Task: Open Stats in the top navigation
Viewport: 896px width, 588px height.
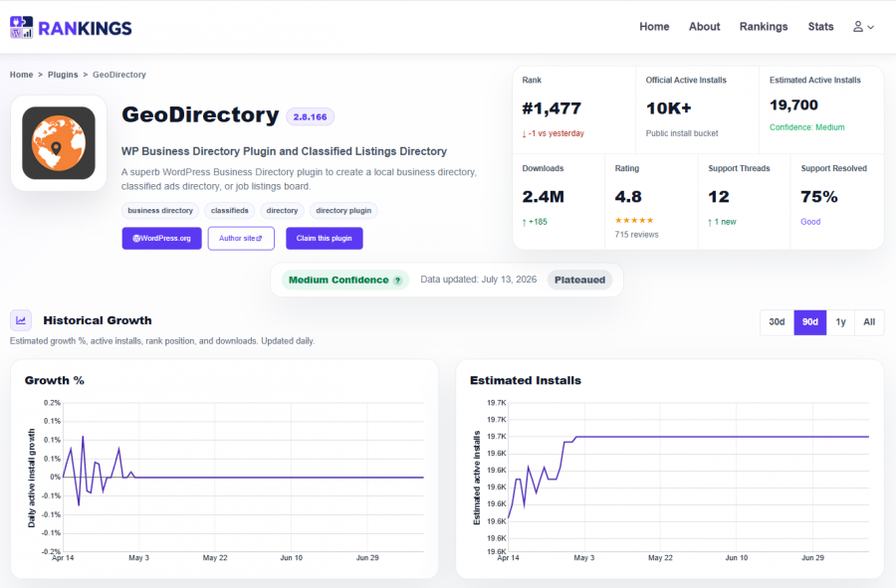Action: (820, 27)
